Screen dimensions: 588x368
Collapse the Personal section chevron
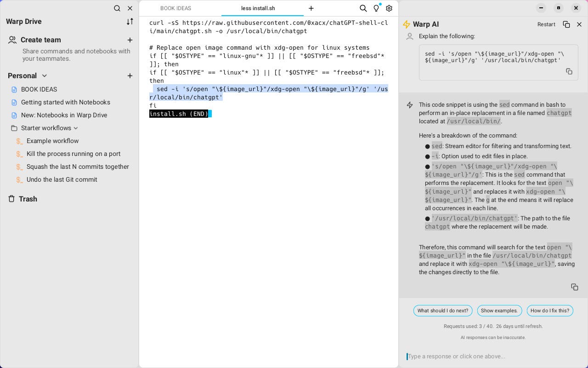click(x=45, y=75)
